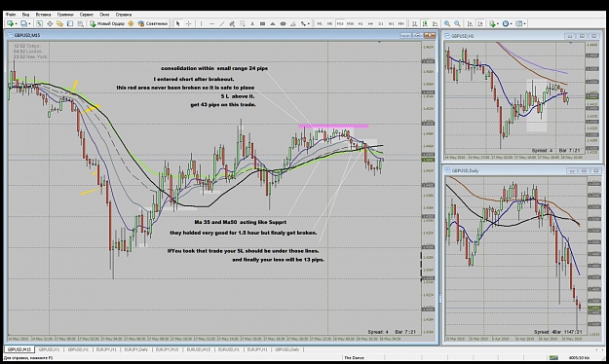The width and height of the screenshot is (609, 364).
Task: Toggle the Market Watch window icon
Action: click(39, 23)
